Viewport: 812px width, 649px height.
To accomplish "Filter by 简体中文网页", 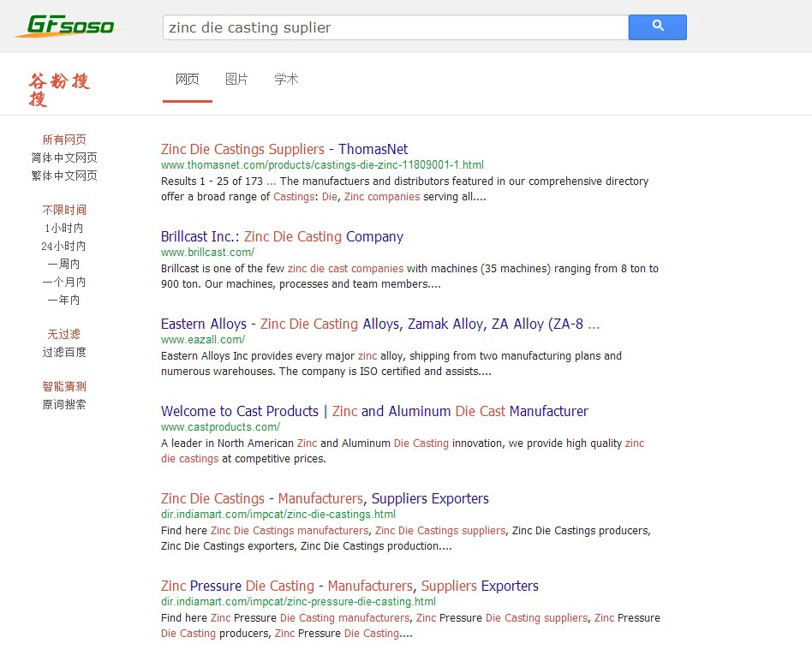I will click(64, 158).
